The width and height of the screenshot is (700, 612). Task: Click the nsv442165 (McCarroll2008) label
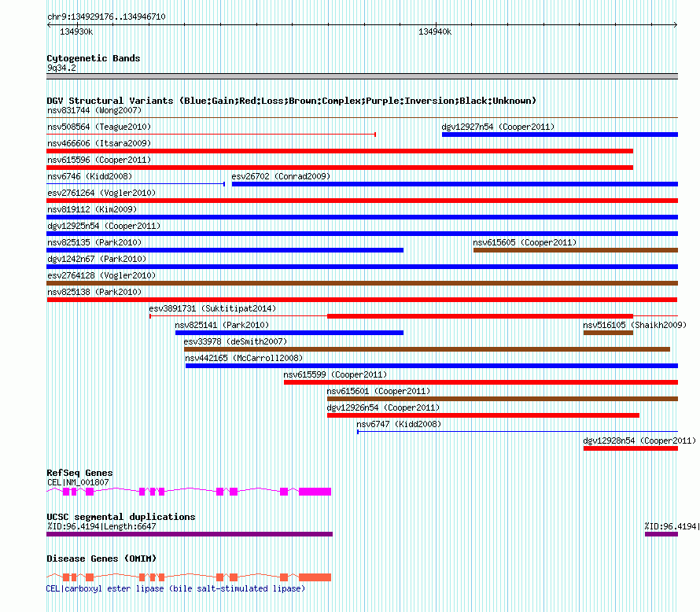click(244, 358)
